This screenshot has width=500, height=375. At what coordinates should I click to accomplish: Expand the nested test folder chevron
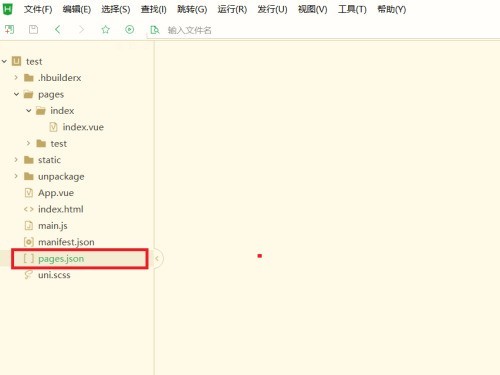point(28,143)
